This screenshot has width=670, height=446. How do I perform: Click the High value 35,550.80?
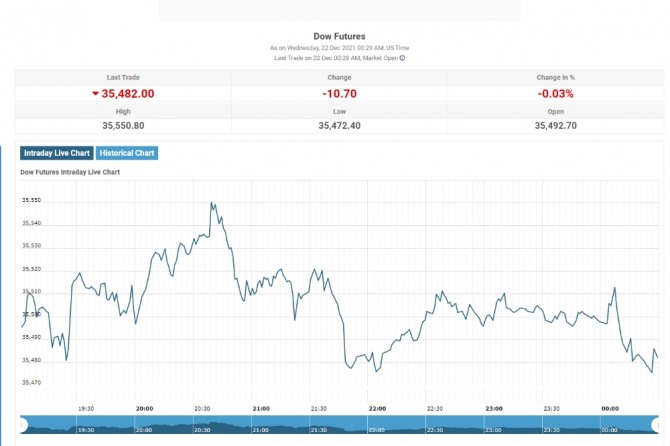(x=123, y=125)
